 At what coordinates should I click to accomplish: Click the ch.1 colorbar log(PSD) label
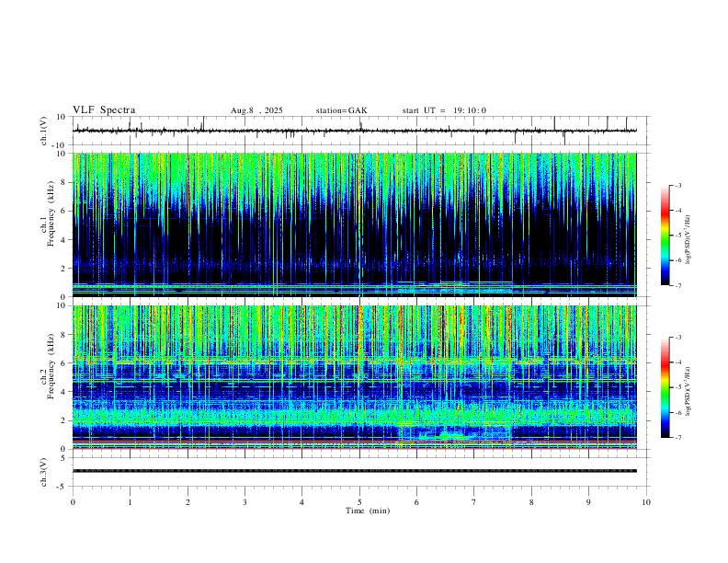click(688, 240)
